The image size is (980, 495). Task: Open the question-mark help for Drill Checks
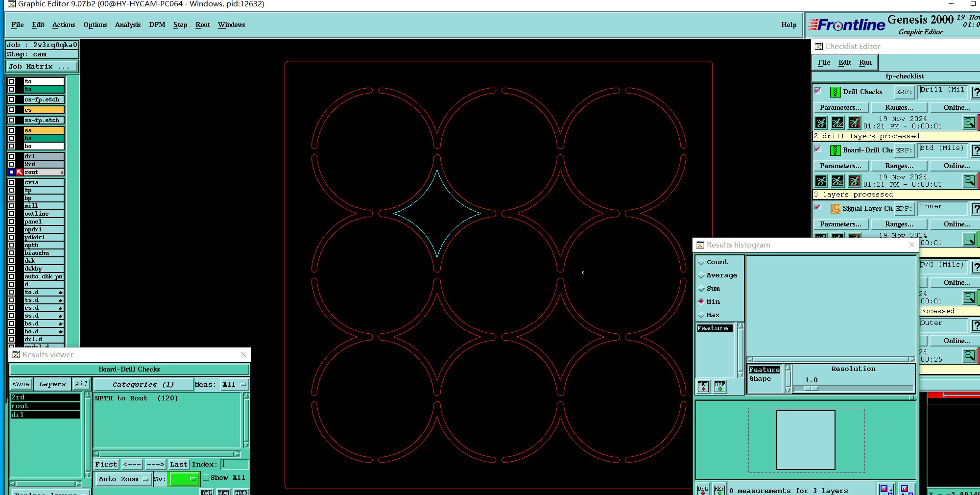(x=976, y=92)
